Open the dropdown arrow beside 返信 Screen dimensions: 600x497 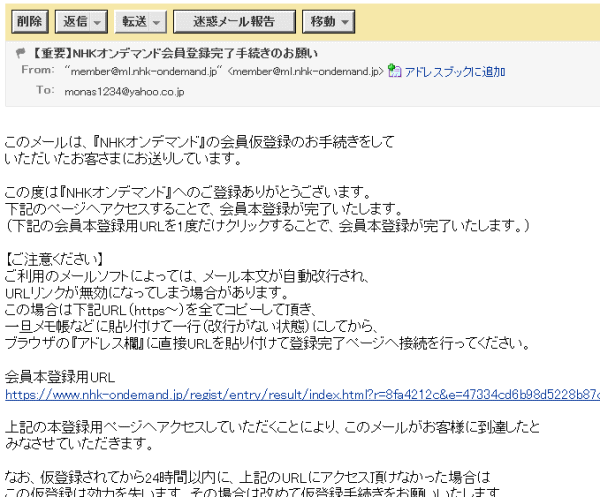[97, 21]
